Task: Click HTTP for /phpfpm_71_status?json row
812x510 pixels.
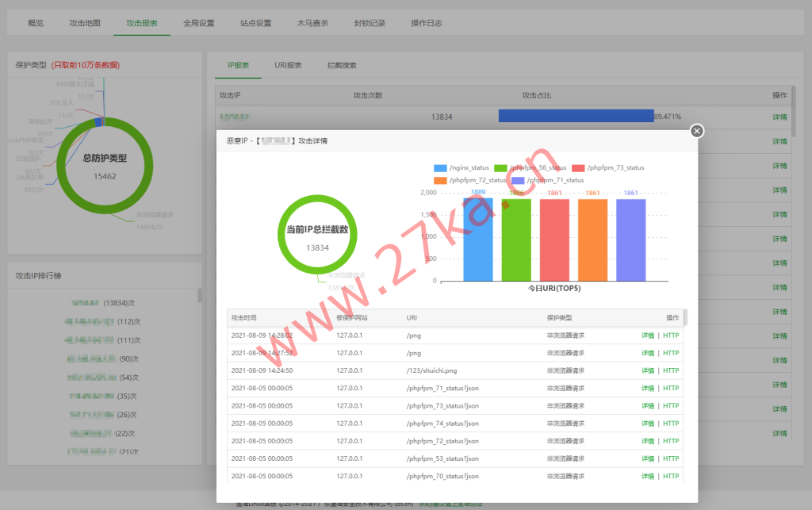Action: (x=671, y=389)
